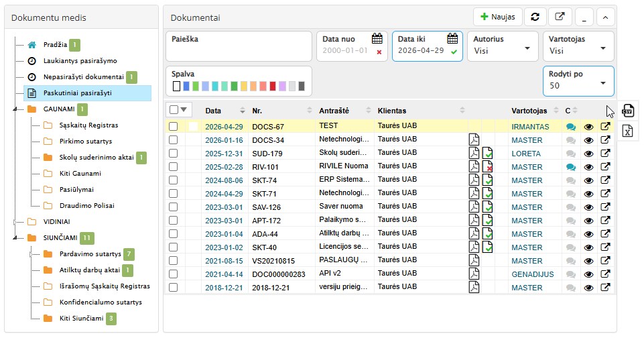Screen dimensions: 644x338
Task: Open PDF file of DOC000000283 row
Action: (474, 274)
